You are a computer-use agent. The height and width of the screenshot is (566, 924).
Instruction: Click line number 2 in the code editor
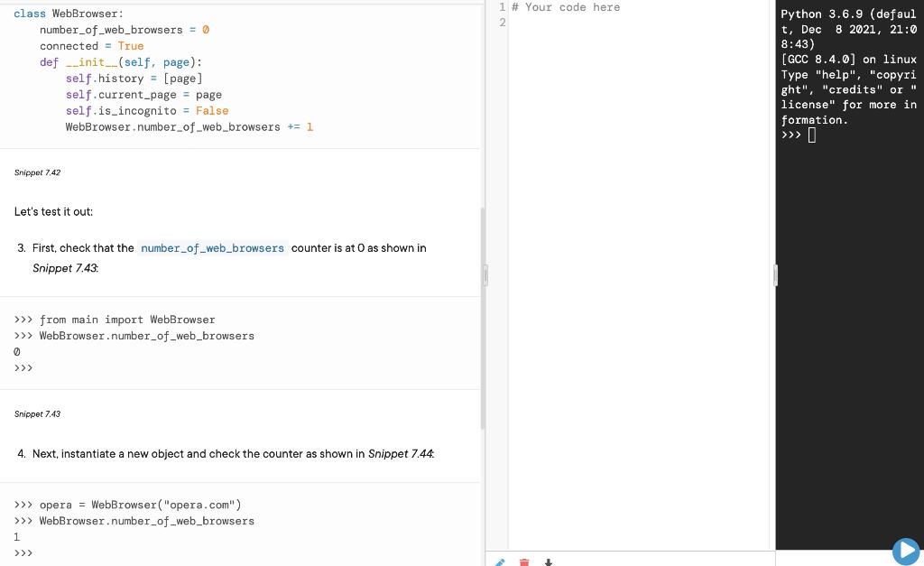(x=502, y=23)
